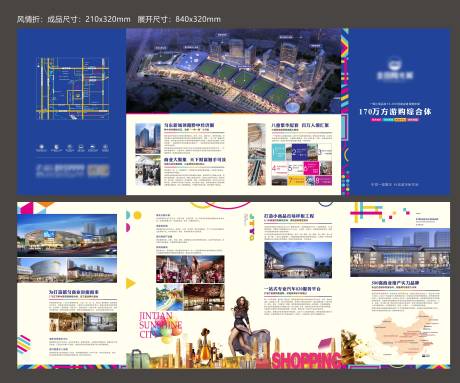
Task: Open the round glass building rendering
Action: pyautogui.click(x=298, y=260)
